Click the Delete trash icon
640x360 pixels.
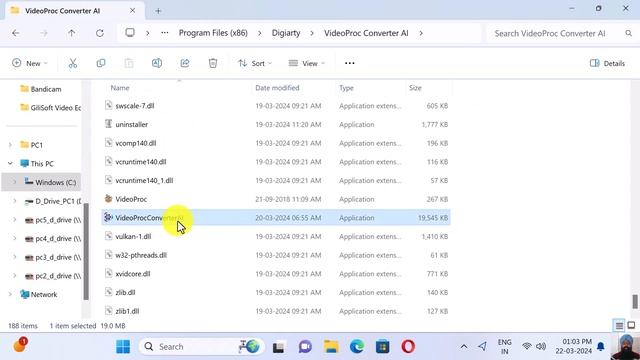[213, 63]
